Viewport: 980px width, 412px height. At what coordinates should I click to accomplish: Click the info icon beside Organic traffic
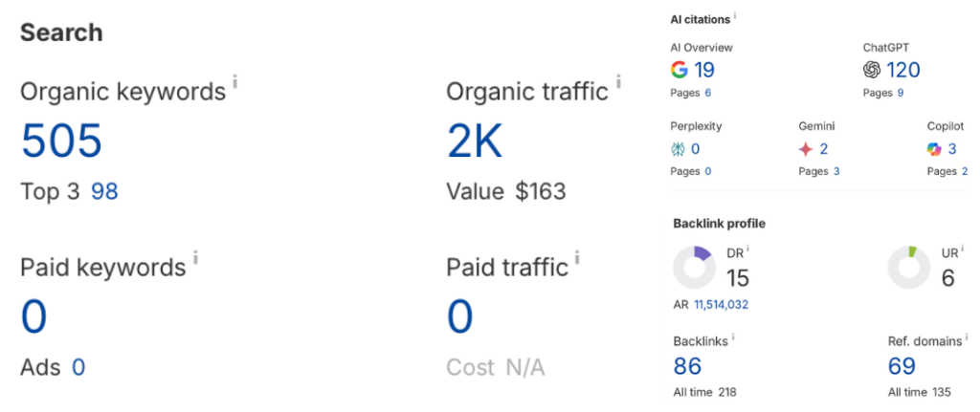618,82
